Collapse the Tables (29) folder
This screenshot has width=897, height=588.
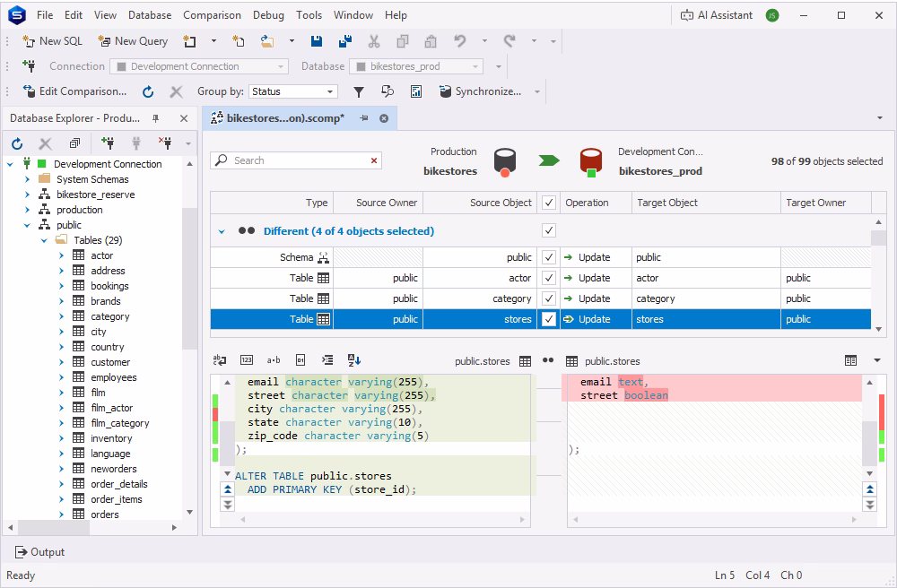(x=44, y=240)
